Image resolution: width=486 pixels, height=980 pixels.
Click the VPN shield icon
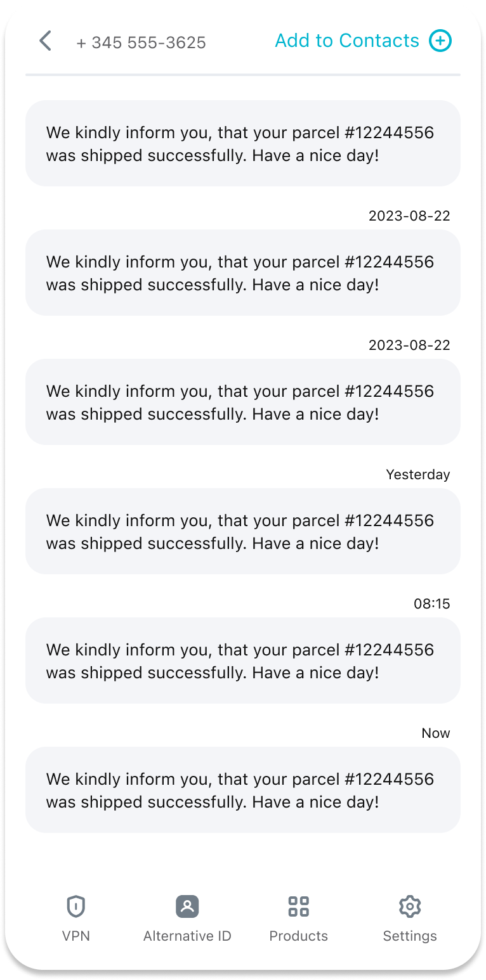(76, 906)
